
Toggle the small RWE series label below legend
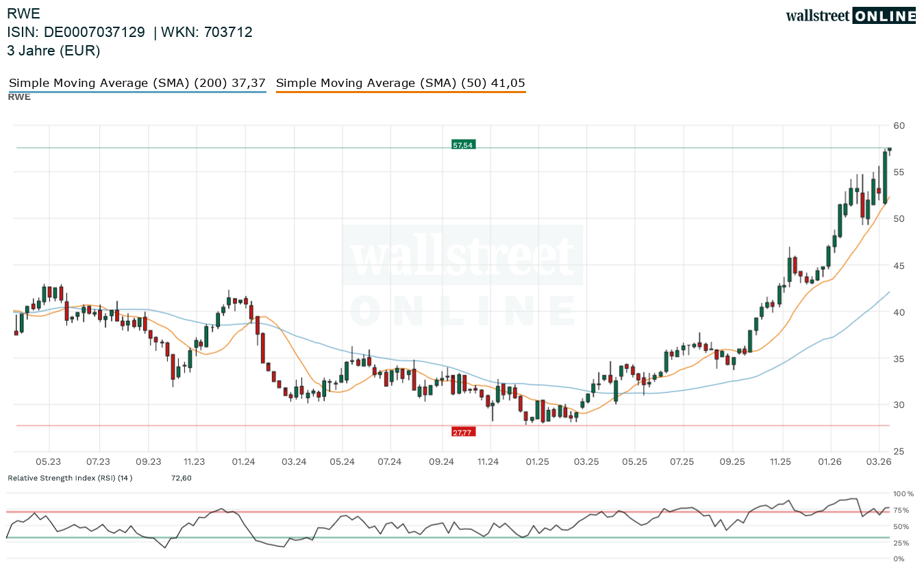tap(19, 97)
